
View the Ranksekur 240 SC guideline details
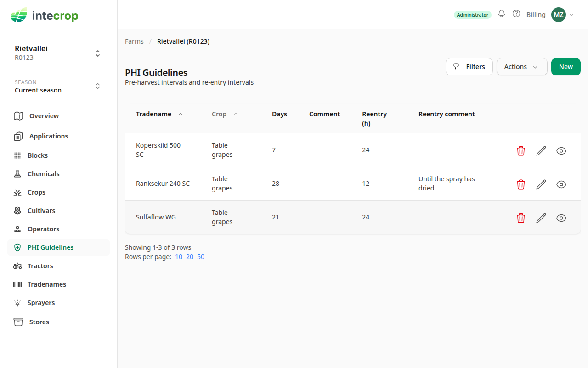point(561,184)
